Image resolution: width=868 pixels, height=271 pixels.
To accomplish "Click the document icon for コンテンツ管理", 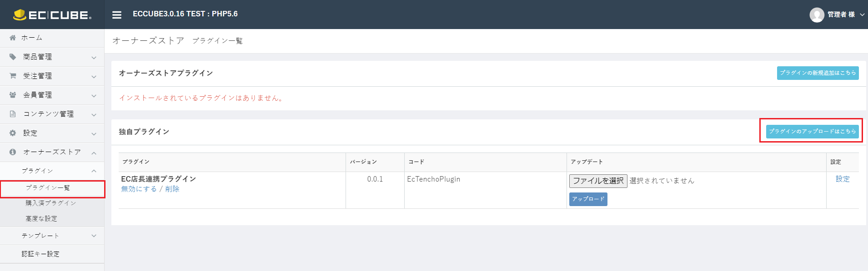I will (x=13, y=114).
